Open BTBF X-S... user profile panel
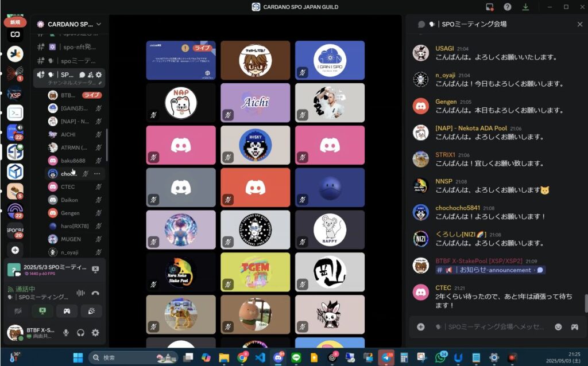This screenshot has width=588, height=366. pyautogui.click(x=32, y=333)
